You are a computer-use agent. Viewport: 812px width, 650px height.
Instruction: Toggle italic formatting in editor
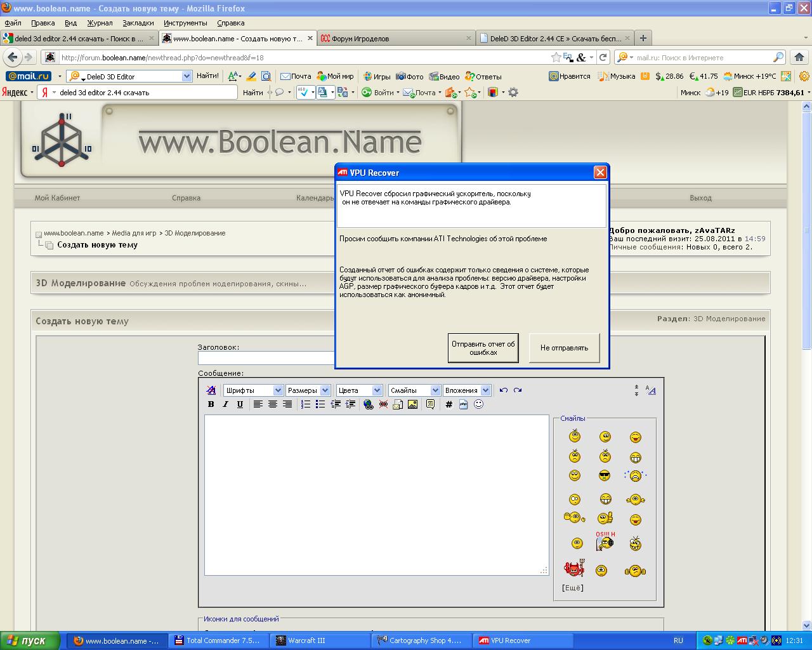(225, 404)
